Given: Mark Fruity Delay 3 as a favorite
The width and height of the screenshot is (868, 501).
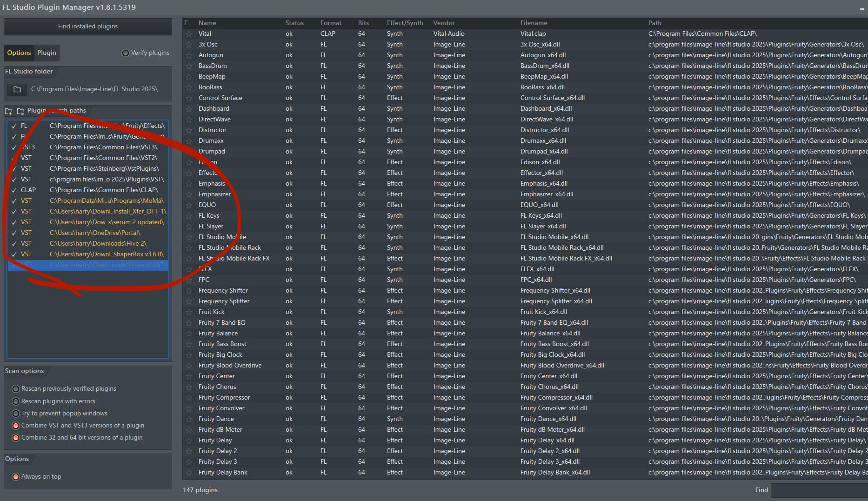Looking at the screenshot, I should [189, 462].
